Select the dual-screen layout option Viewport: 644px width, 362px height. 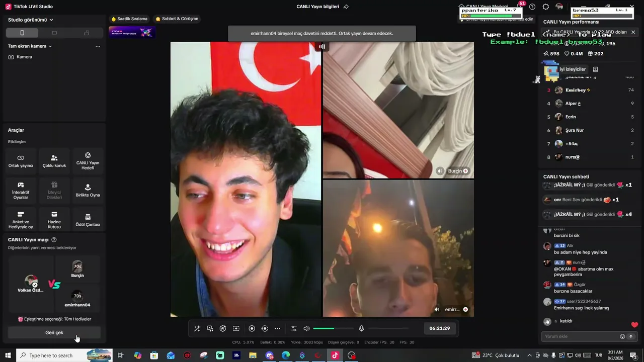click(x=87, y=33)
